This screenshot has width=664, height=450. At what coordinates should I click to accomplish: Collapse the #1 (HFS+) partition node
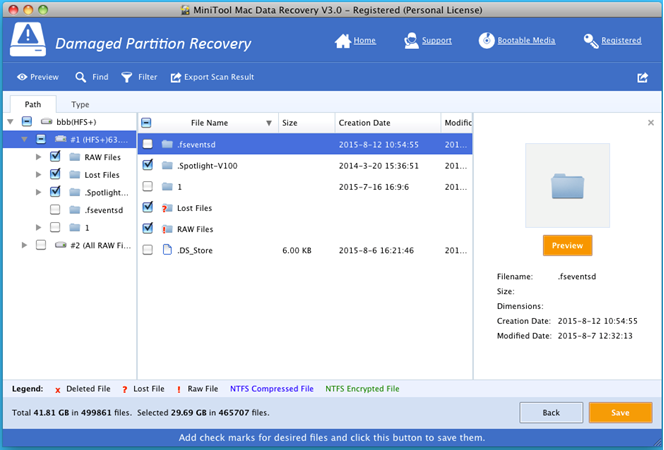25,139
